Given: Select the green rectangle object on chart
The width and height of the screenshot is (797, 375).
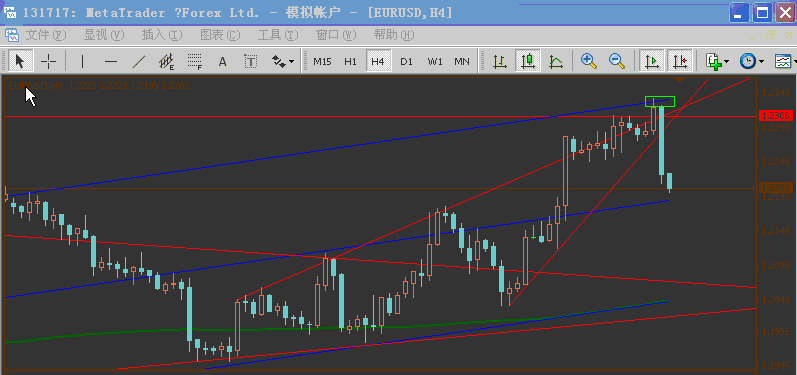Looking at the screenshot, I should (x=660, y=102).
